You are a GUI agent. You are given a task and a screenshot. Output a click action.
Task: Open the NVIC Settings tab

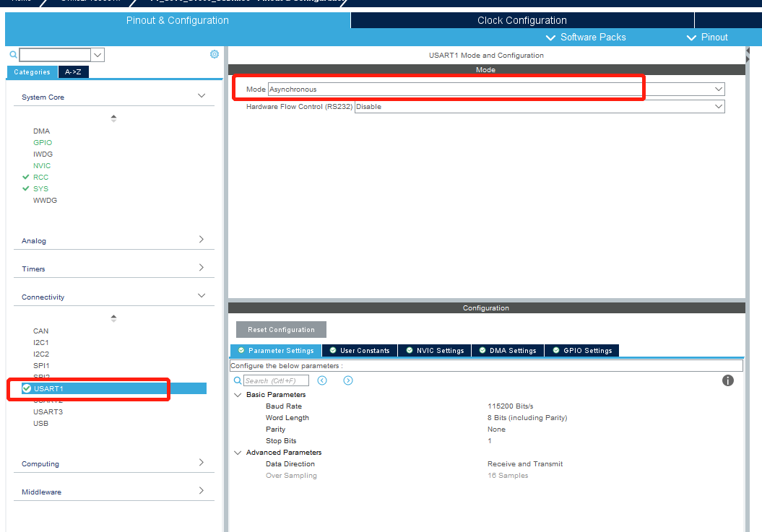(435, 350)
